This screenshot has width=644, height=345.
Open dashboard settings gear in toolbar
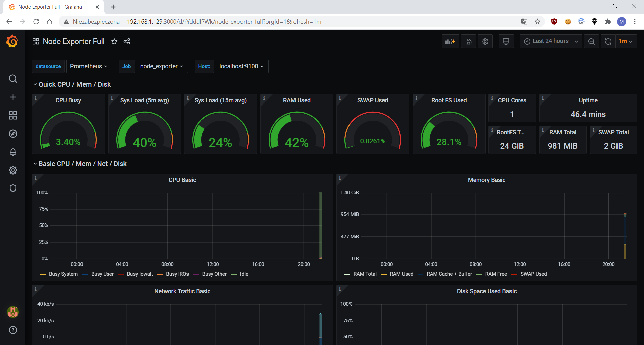tap(485, 41)
